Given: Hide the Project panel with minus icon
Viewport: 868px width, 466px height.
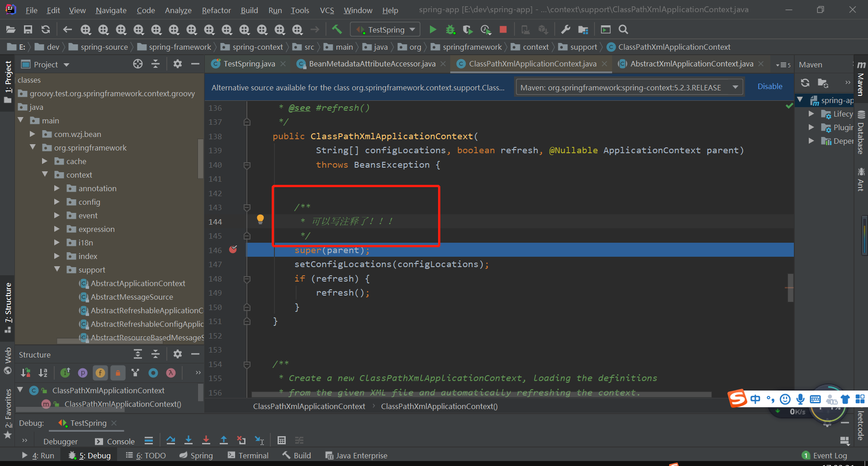Looking at the screenshot, I should point(195,64).
